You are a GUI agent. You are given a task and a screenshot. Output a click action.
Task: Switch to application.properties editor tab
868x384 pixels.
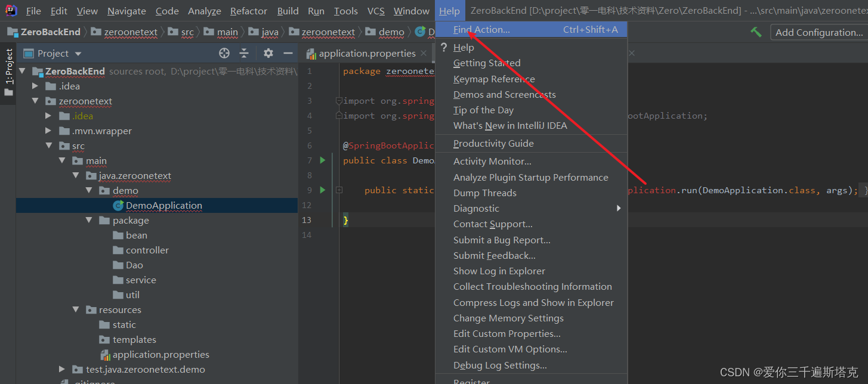pos(367,53)
